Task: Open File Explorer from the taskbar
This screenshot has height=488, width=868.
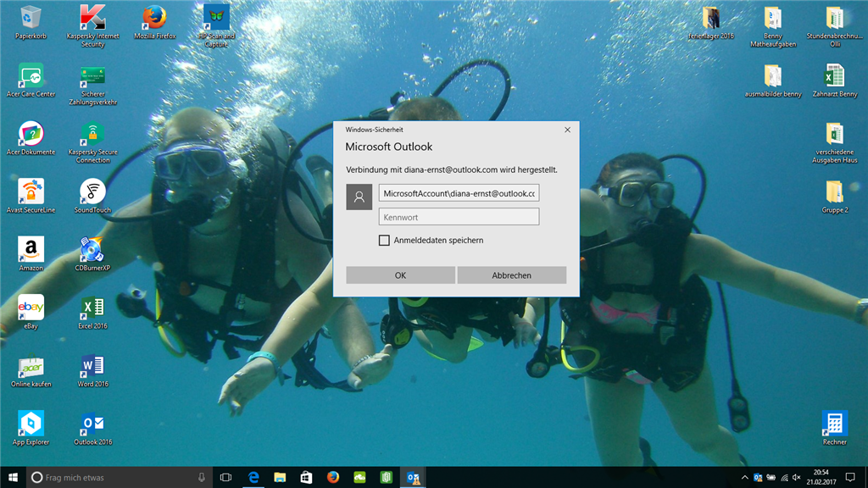Action: coord(280,477)
